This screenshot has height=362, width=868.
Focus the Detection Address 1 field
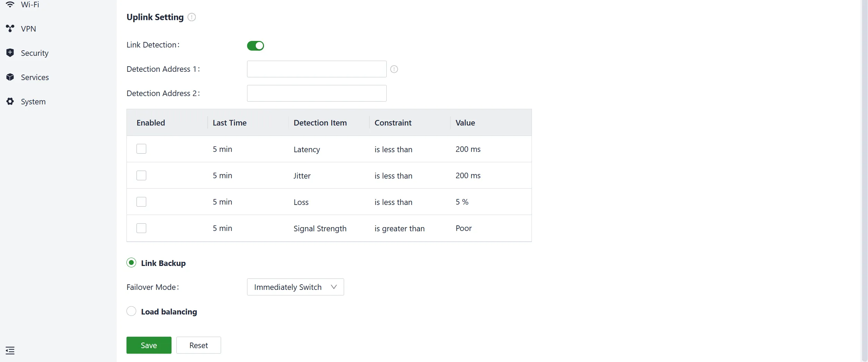click(x=317, y=69)
